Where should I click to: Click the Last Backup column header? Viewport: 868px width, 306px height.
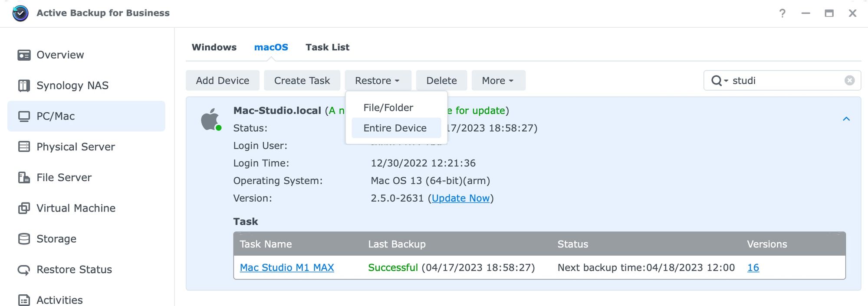point(397,244)
